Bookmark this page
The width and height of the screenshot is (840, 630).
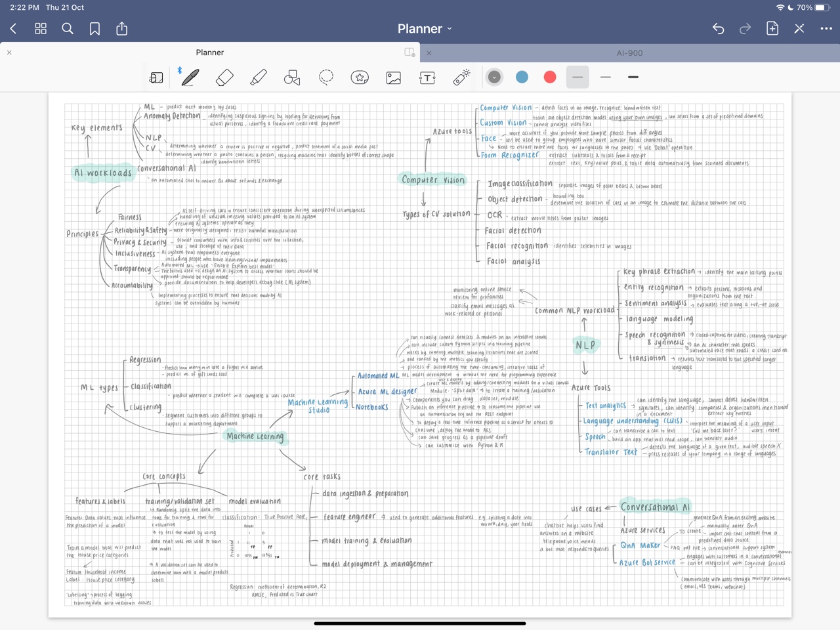(94, 28)
